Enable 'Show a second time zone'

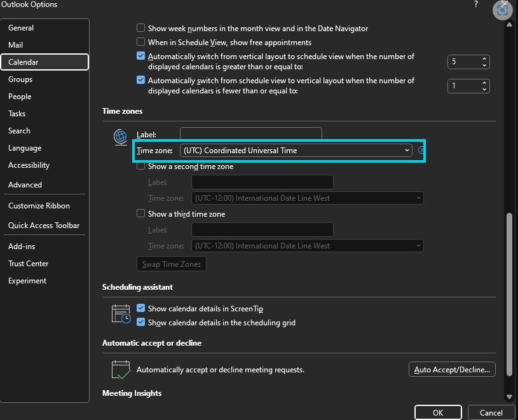tap(140, 166)
